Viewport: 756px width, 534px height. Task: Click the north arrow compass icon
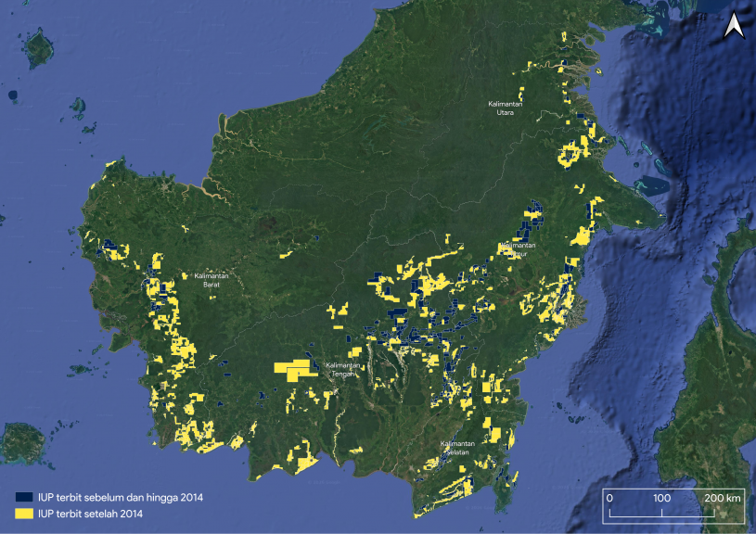(734, 26)
